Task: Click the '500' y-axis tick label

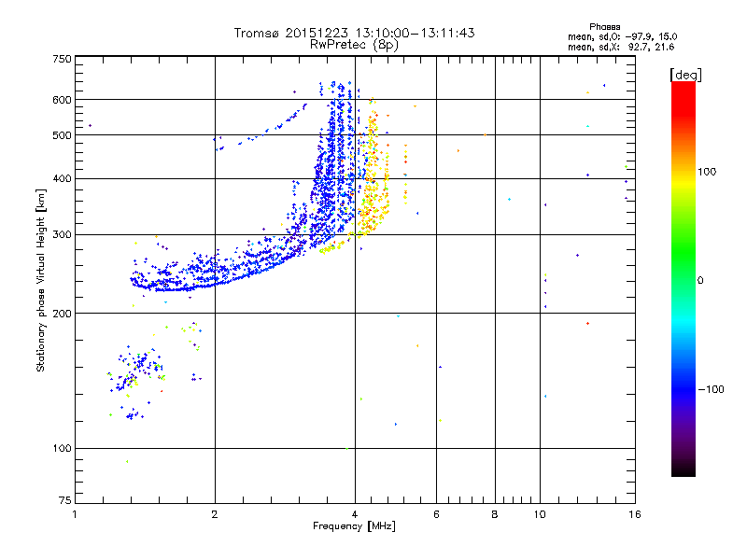Action: [x=62, y=135]
